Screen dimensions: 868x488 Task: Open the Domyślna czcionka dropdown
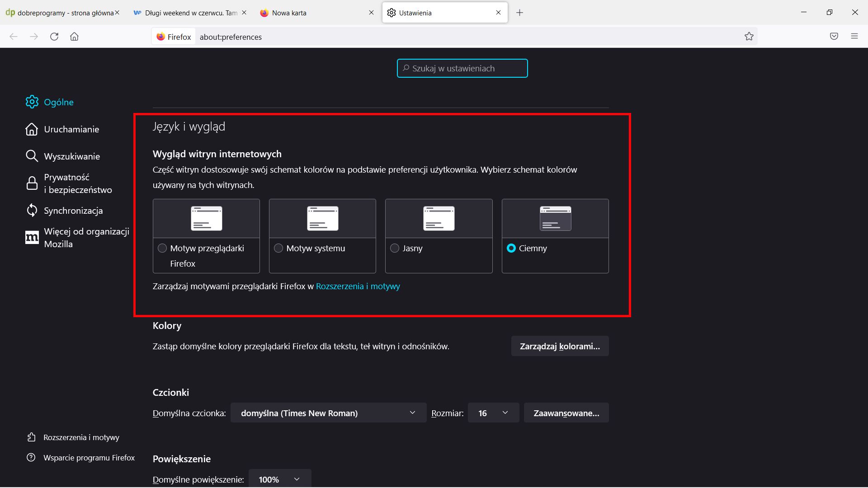(328, 413)
